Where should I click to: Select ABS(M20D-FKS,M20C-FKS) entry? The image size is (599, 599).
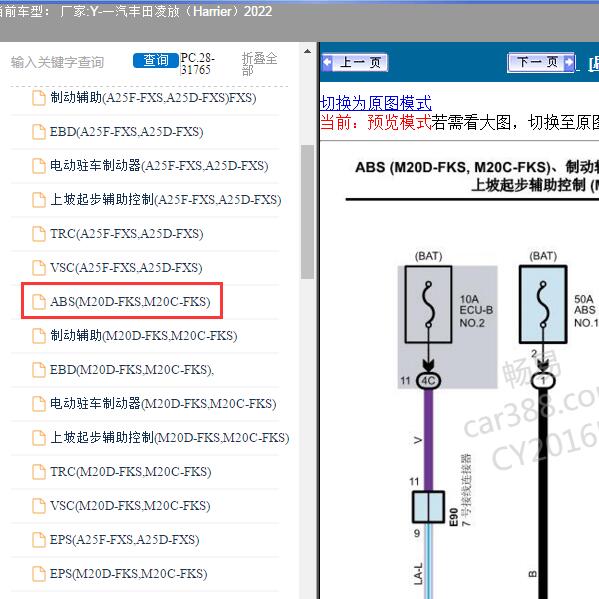point(130,301)
